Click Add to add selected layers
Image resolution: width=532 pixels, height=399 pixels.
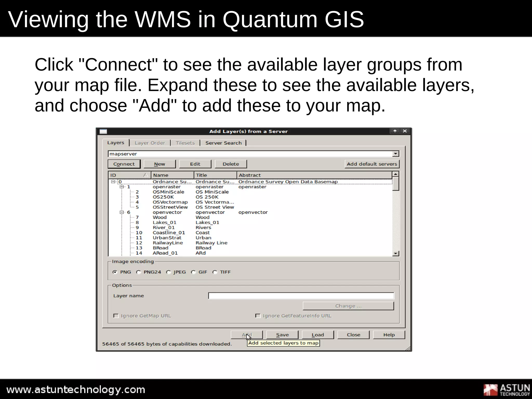(x=247, y=335)
